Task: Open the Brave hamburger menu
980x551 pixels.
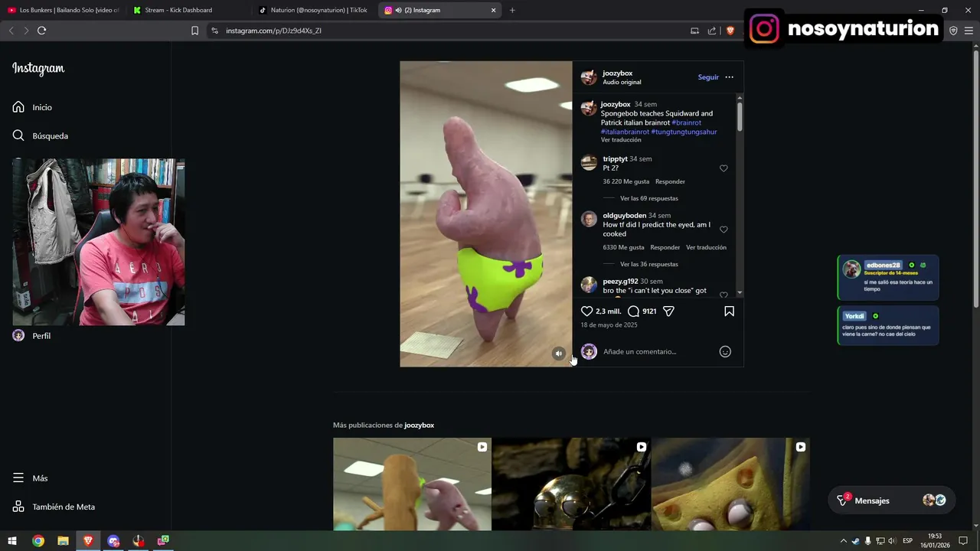Action: click(x=969, y=31)
